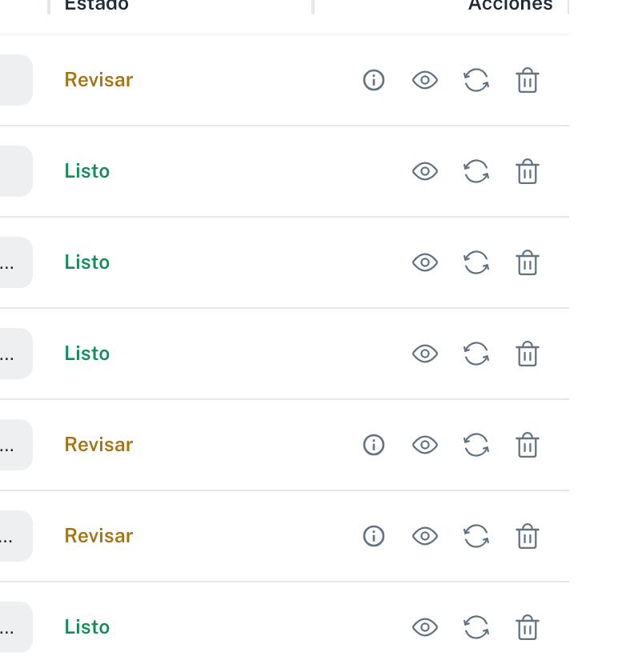
Task: Click trash icon in second Listo row
Action: pyautogui.click(x=528, y=262)
